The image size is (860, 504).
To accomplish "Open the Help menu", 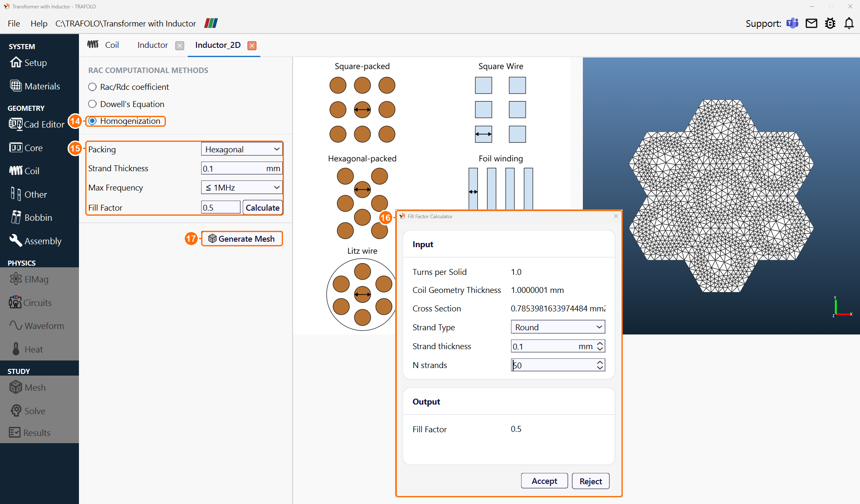I will point(39,24).
